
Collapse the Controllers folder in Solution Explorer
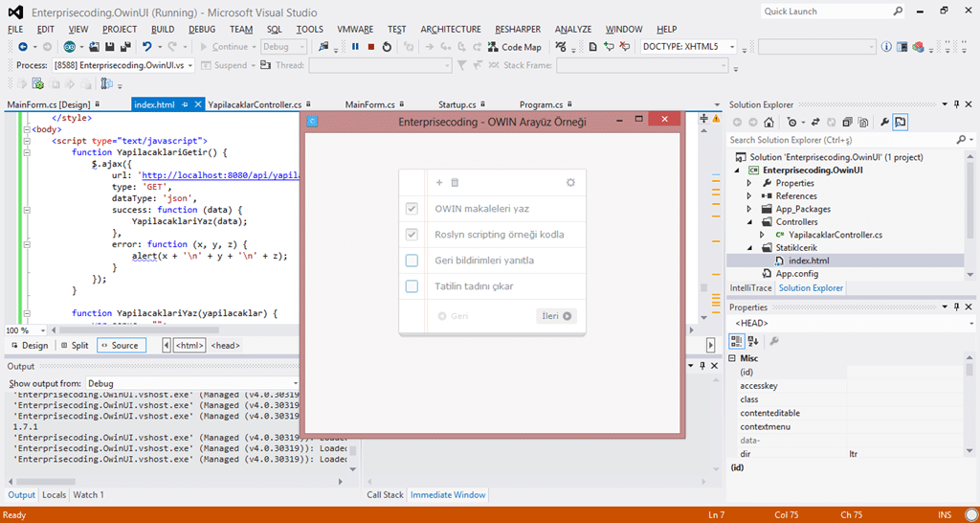point(749,222)
